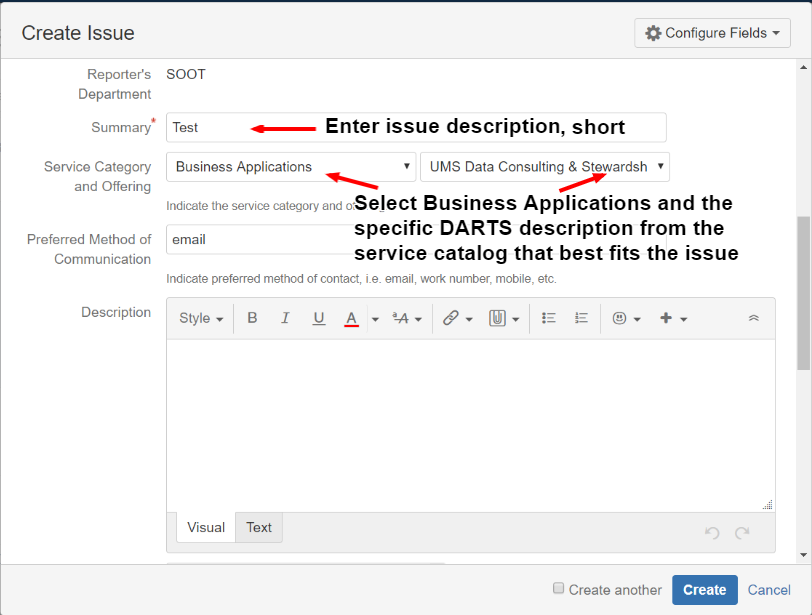The height and width of the screenshot is (615, 812).
Task: Click the undo icon
Action: pyautogui.click(x=712, y=532)
